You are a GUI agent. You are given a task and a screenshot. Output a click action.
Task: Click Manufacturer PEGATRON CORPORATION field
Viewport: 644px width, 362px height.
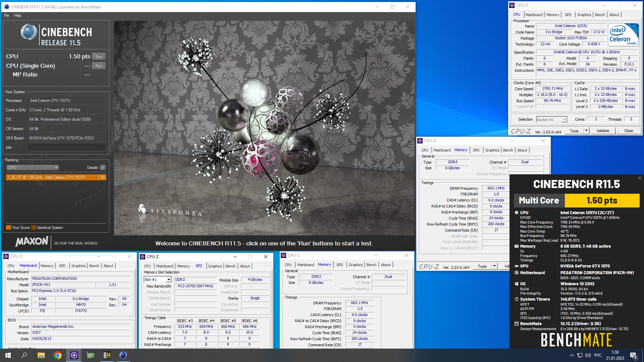click(x=81, y=279)
